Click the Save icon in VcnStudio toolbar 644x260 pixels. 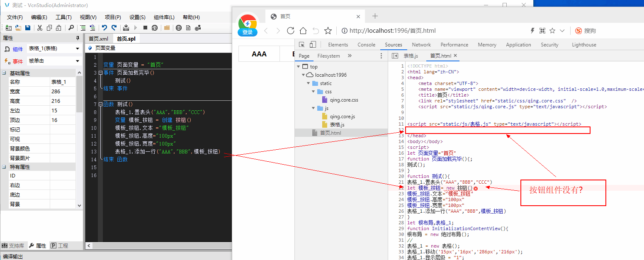tap(28, 28)
